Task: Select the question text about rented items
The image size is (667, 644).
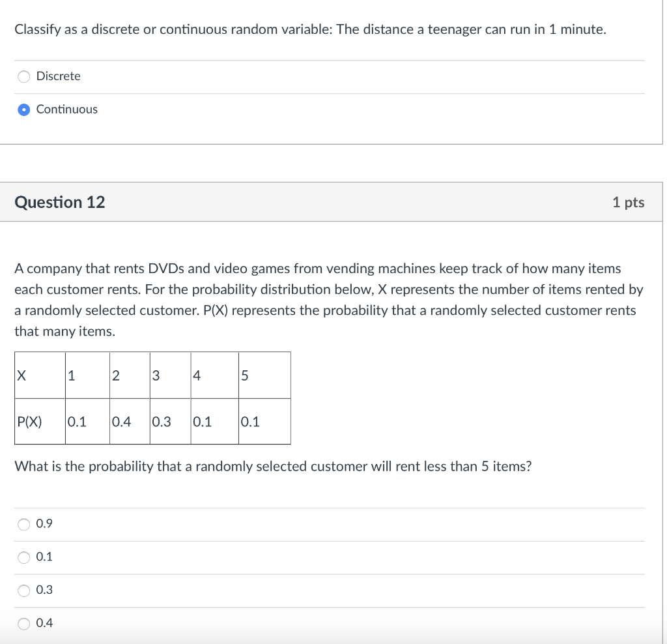Action: click(326, 299)
